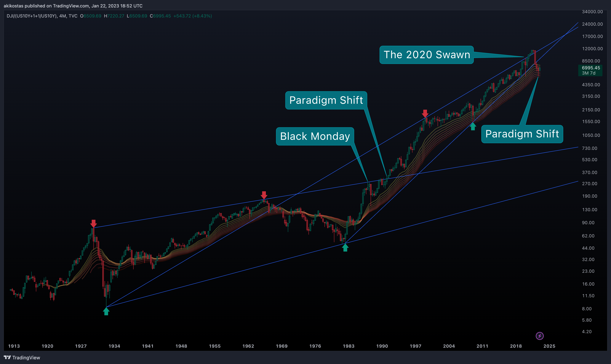
Task: Click the 2025 time axis label
Action: (x=549, y=346)
